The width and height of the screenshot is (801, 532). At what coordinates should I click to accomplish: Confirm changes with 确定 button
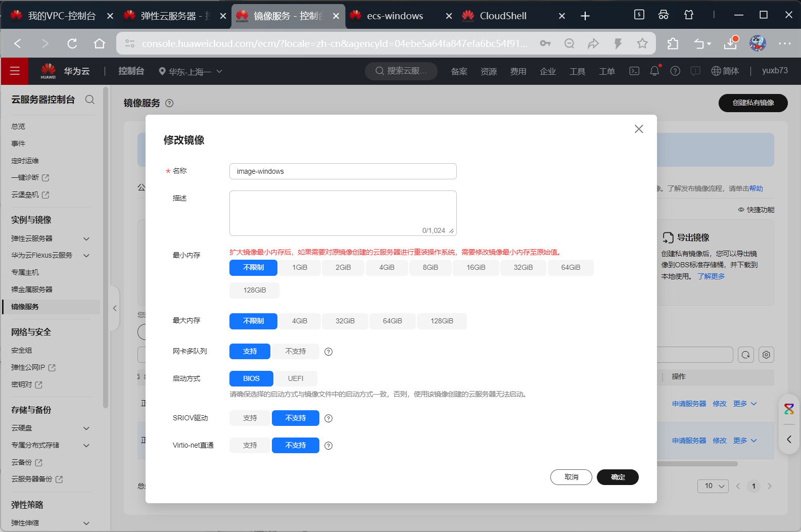pos(618,477)
